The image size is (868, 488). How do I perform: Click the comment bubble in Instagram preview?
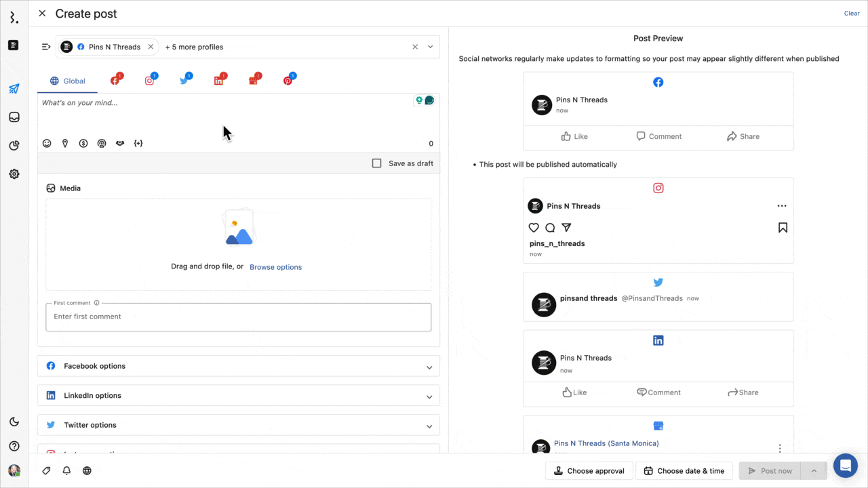point(550,228)
